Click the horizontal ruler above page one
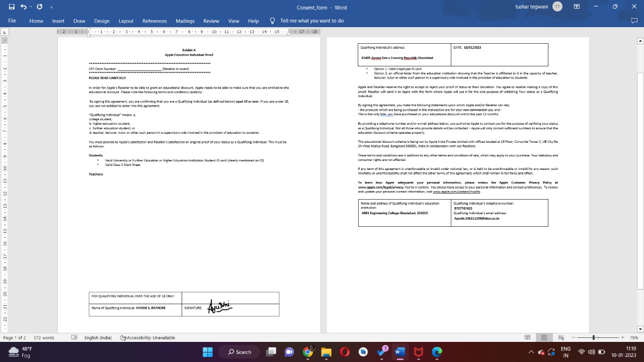 (x=189, y=32)
